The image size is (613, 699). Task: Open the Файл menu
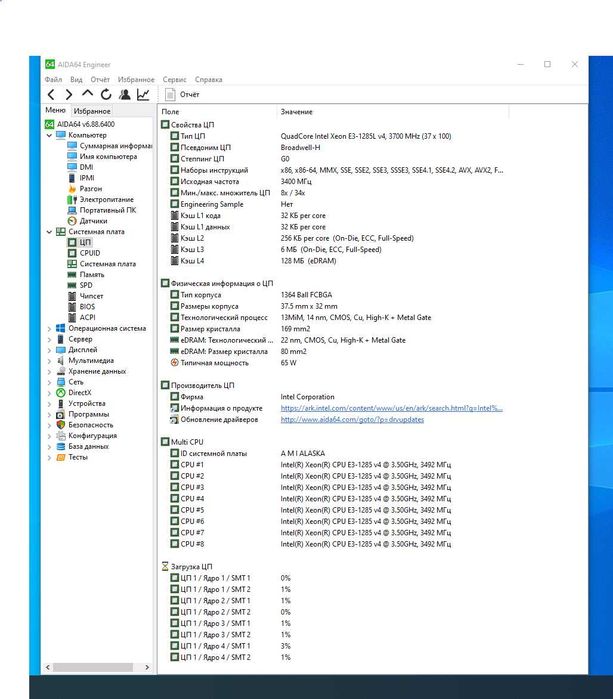(x=53, y=79)
